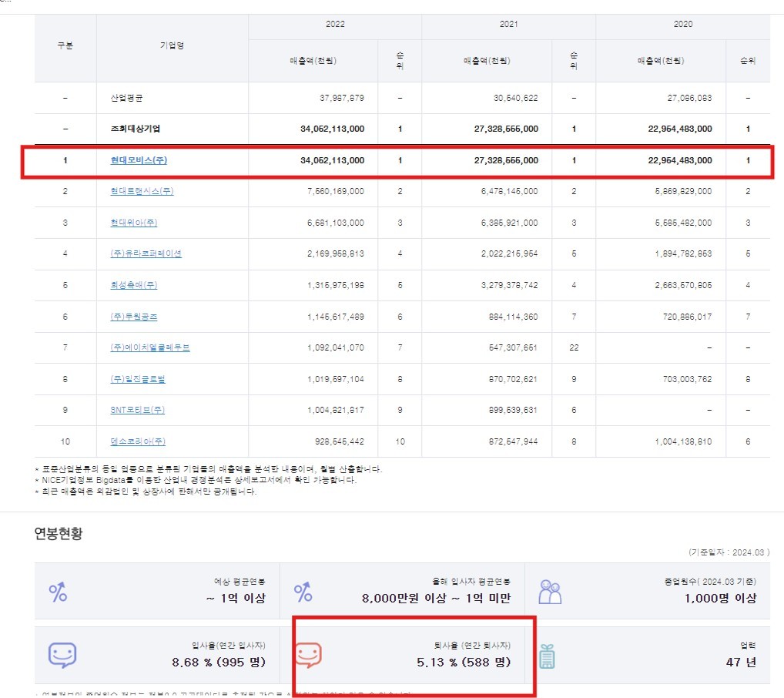This screenshot has height=698, width=784.
Task: Click the red smiley icon for 퇴사율
Action: point(308,655)
